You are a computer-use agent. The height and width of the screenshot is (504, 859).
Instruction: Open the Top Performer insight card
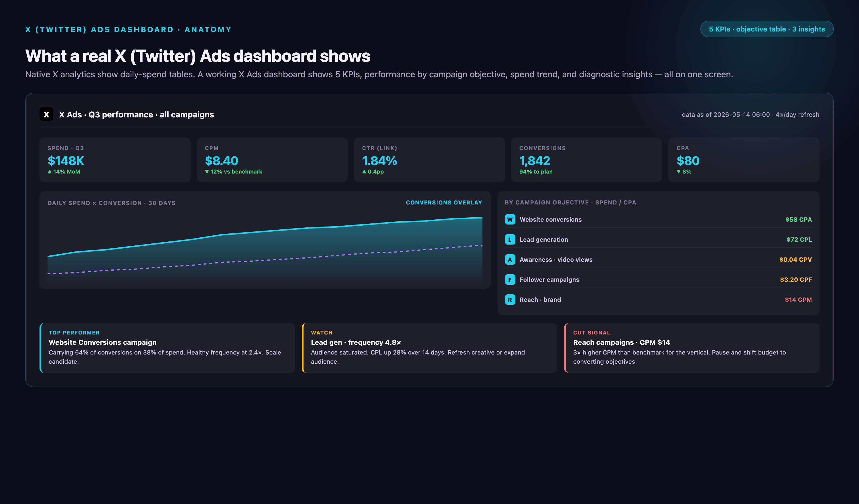167,348
